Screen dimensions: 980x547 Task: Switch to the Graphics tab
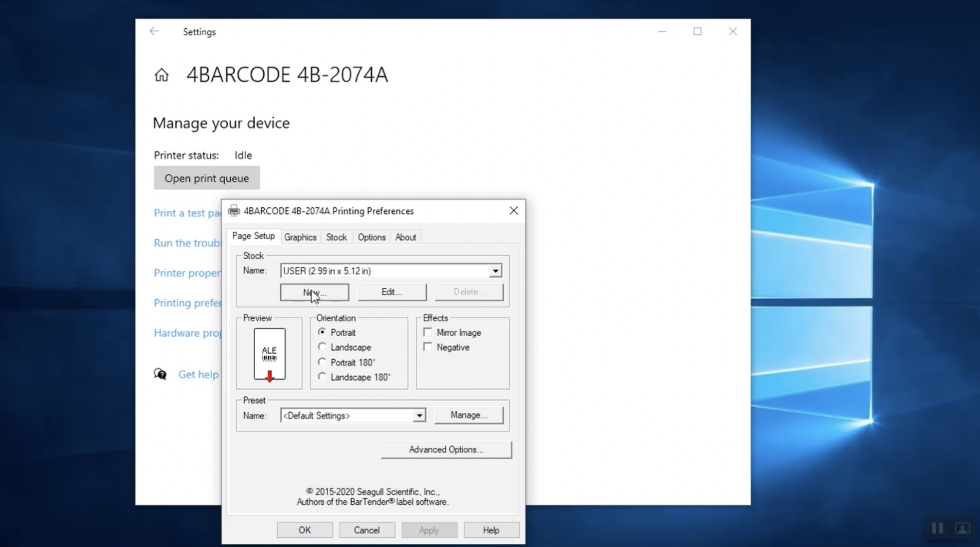(x=300, y=237)
